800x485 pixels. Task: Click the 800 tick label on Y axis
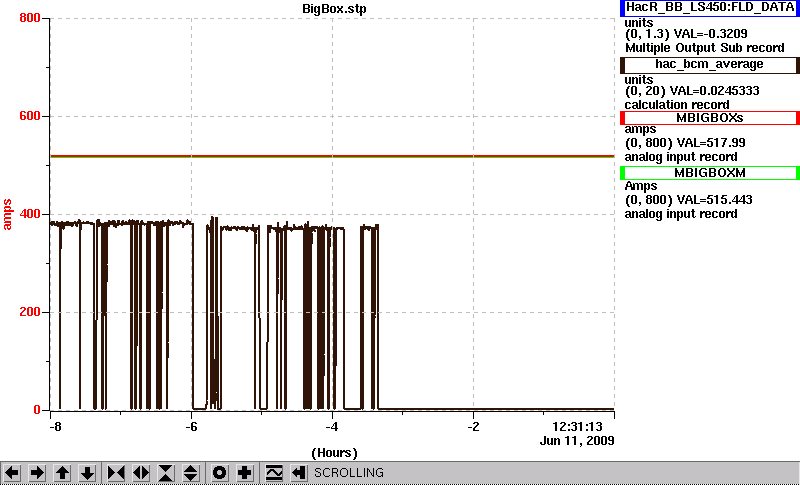30,18
